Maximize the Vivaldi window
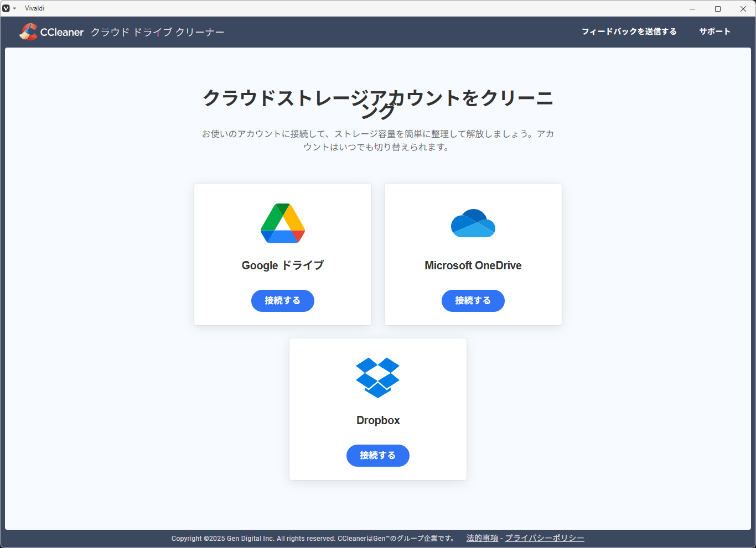The image size is (756, 548). pyautogui.click(x=718, y=8)
